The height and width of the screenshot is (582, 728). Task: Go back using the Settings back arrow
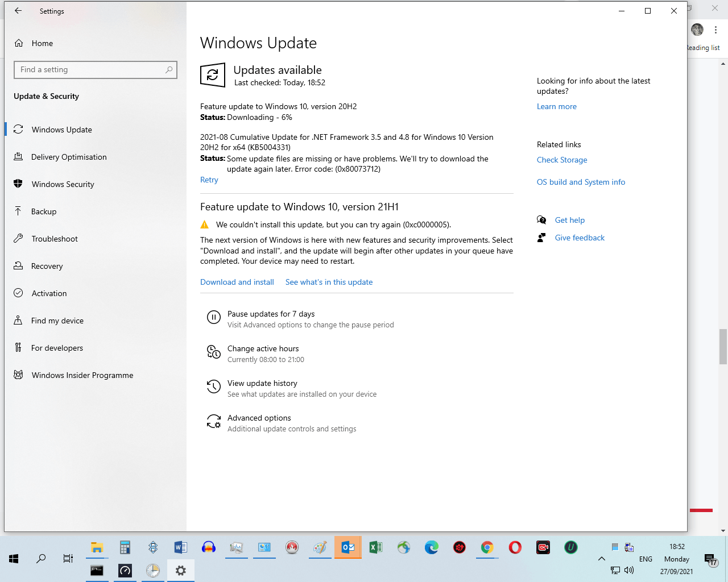click(18, 11)
